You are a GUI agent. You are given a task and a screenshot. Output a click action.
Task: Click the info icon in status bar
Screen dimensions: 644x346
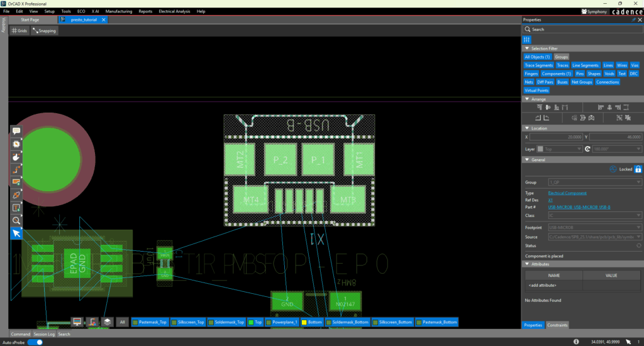pos(577,342)
